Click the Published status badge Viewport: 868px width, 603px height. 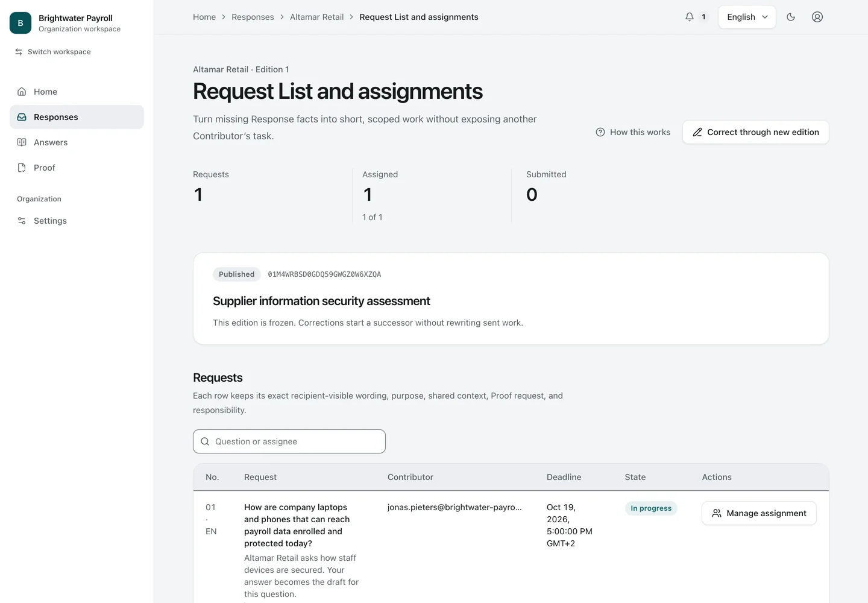236,274
